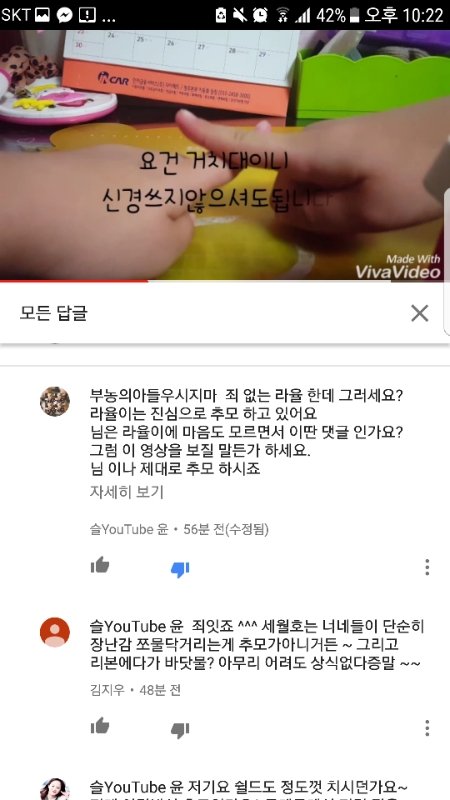This screenshot has width=450, height=800.
Task: Open more options for 슬YouTube 윤's comment
Action: (x=427, y=567)
